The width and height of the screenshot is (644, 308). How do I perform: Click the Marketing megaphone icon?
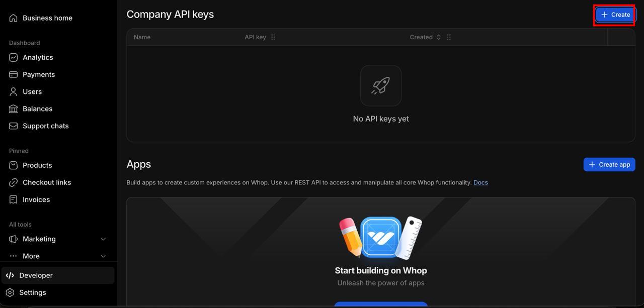click(13, 239)
